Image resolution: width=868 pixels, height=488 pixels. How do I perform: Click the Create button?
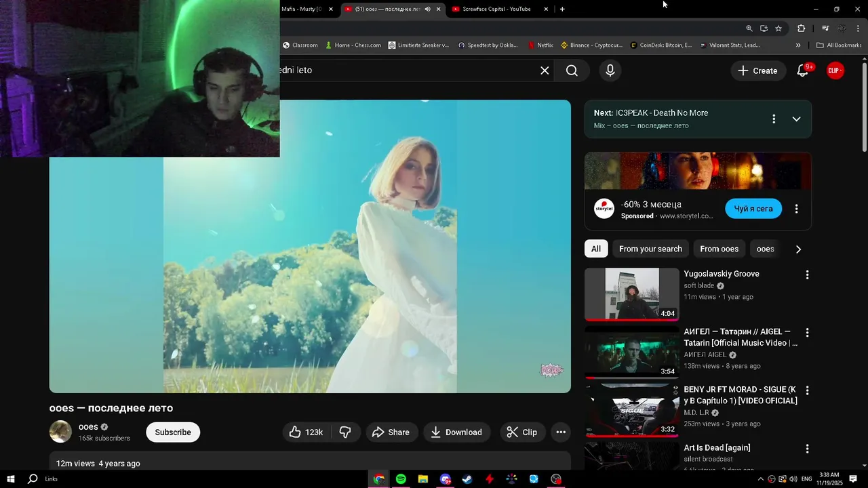(x=757, y=70)
